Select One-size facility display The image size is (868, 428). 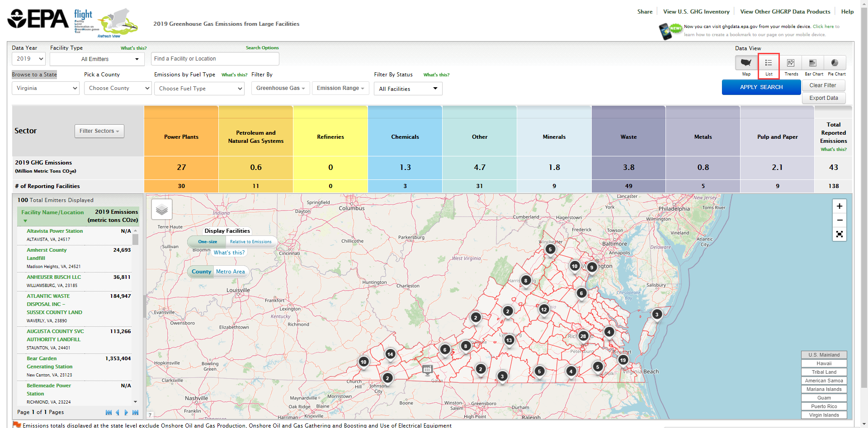208,242
